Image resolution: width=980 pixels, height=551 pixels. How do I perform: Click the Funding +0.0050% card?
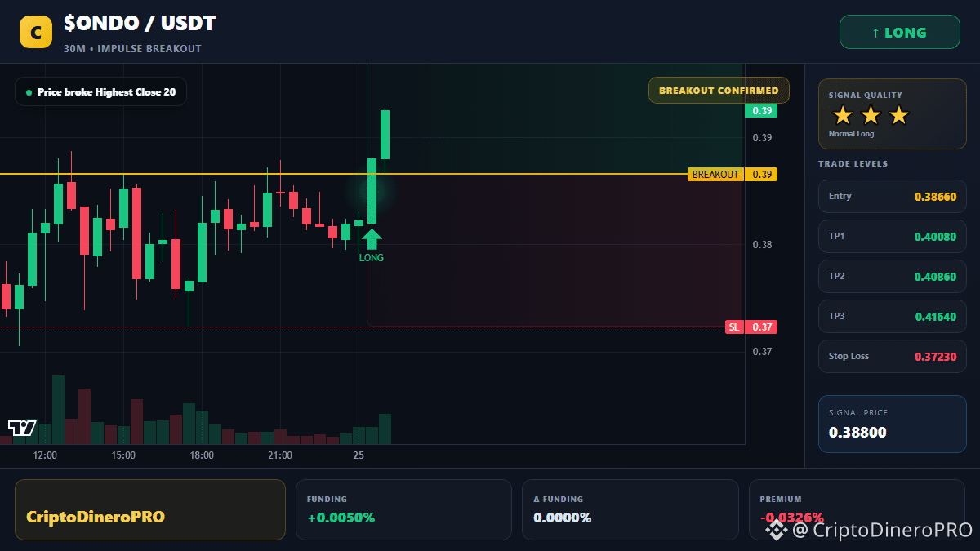(403, 509)
